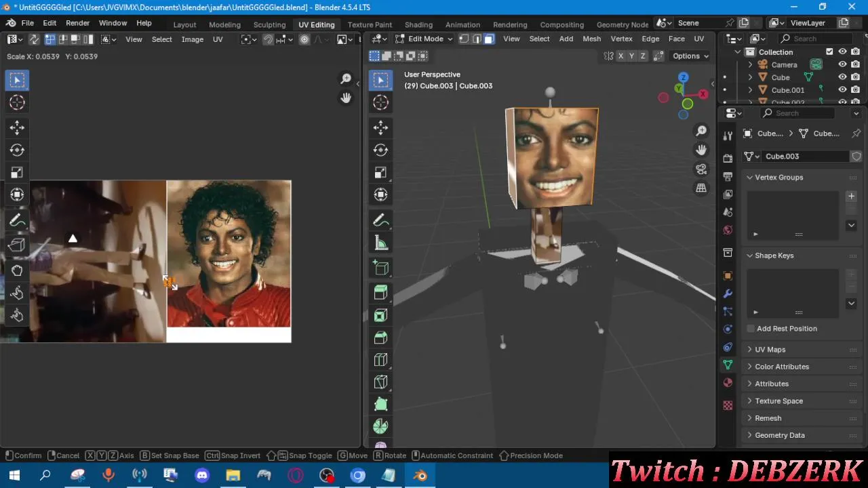The image size is (868, 488).
Task: Open the File menu
Action: [x=27, y=23]
